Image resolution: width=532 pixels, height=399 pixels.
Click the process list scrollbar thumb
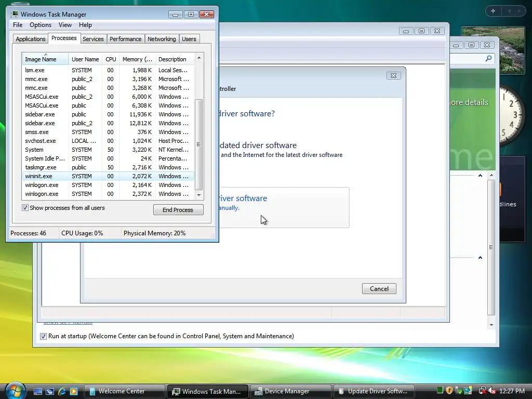tap(199, 144)
